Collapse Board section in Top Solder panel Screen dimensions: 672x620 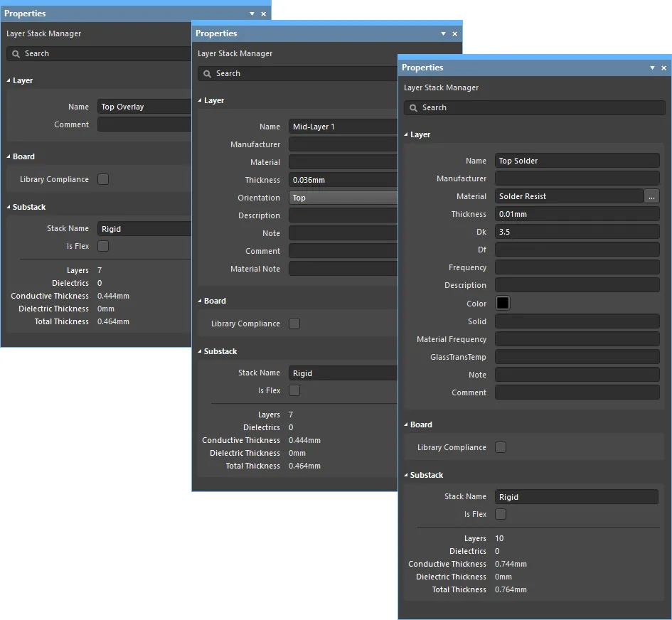click(406, 424)
